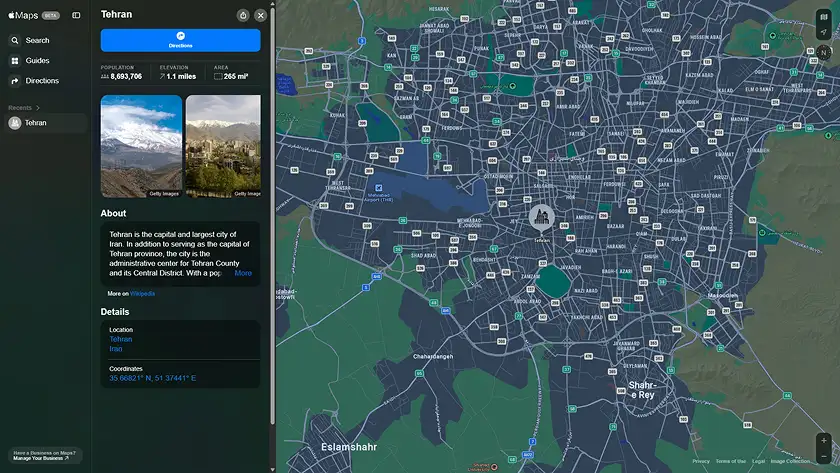
Task: Click the BETA badge
Action: (51, 16)
